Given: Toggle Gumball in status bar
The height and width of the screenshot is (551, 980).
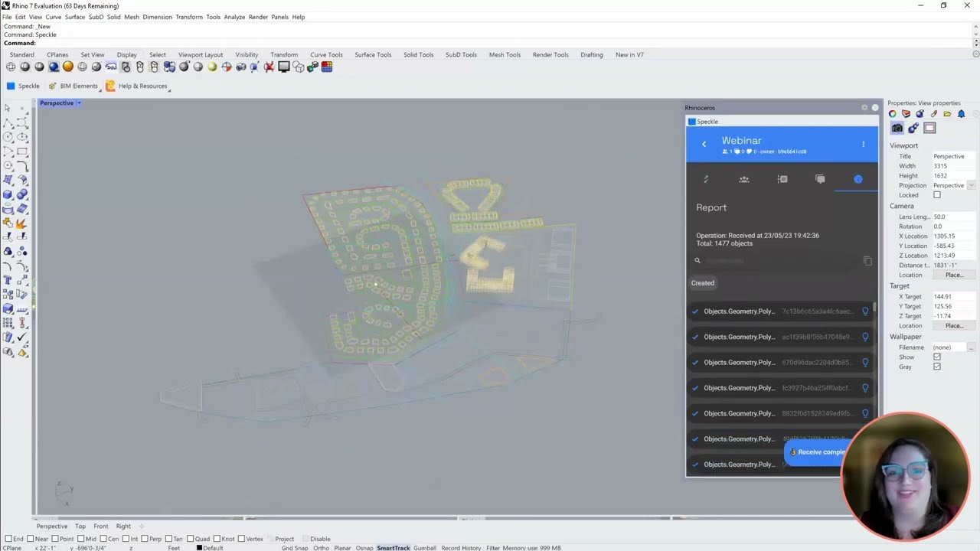Looking at the screenshot, I should [x=425, y=548].
